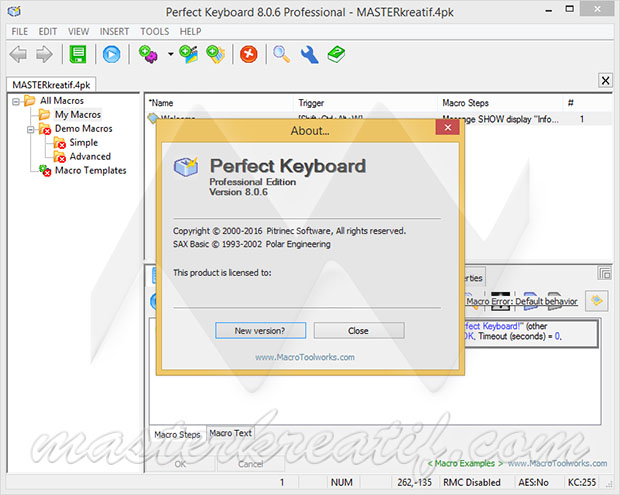This screenshot has width=620, height=495.
Task: Click the Perfect Keyboard logo icon in About
Action: point(186,166)
